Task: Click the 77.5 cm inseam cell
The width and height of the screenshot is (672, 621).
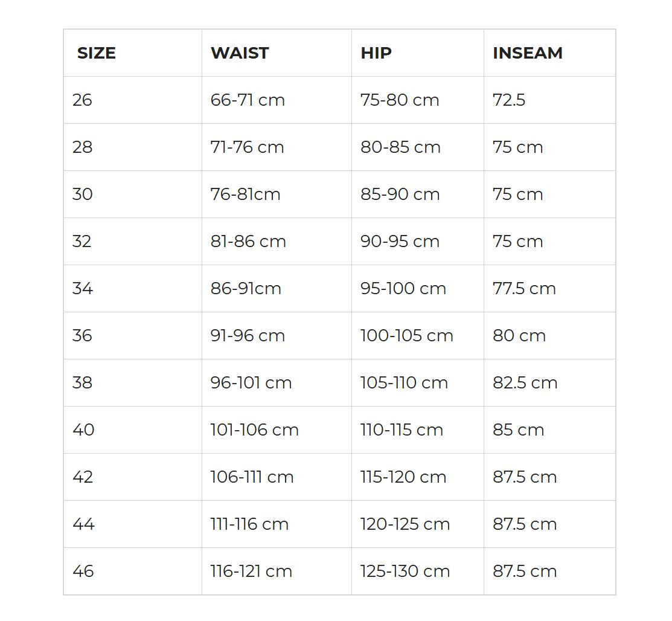Action: [x=524, y=289]
